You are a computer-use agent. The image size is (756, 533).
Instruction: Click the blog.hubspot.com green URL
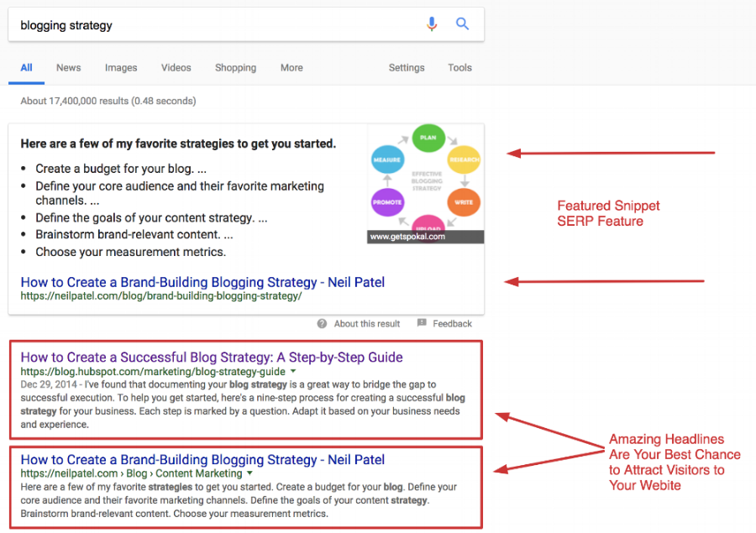coord(153,372)
